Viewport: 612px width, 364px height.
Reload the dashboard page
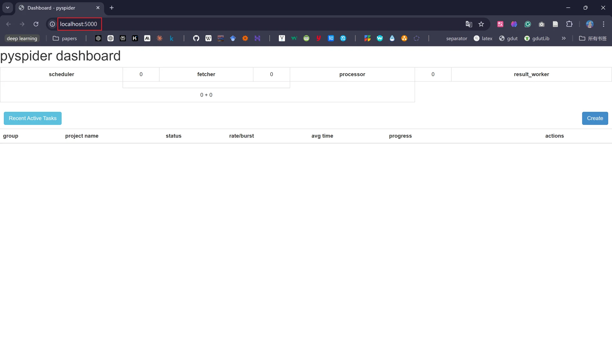(36, 24)
